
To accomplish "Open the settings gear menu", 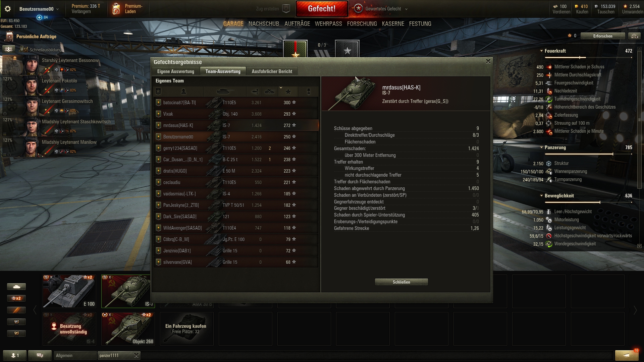I will pyautogui.click(x=8, y=9).
